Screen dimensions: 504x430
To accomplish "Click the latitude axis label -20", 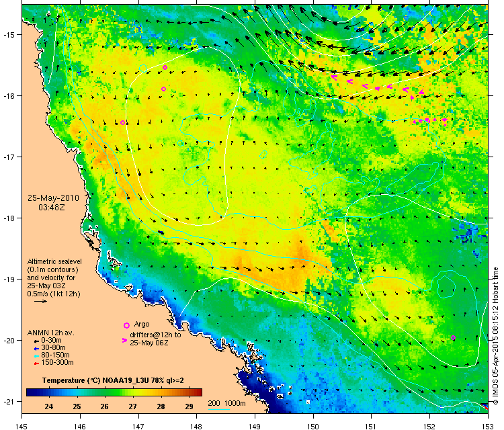I will [x=9, y=341].
